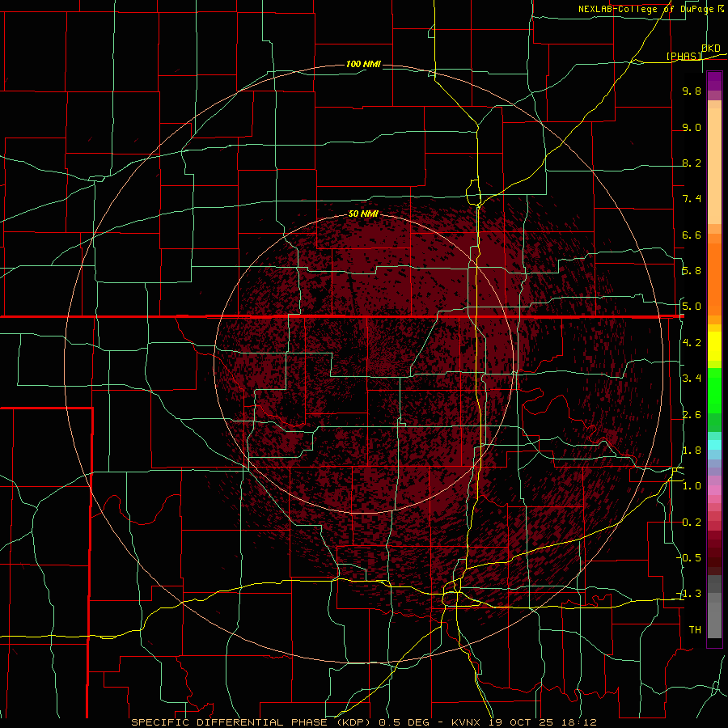
Task: Click the 1.0 scale value
Action: tap(692, 486)
